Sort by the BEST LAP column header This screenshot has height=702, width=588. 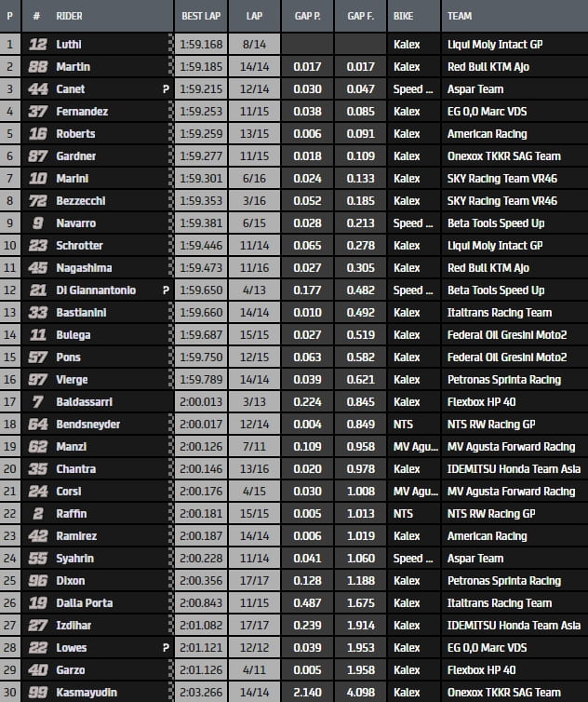coord(202,16)
